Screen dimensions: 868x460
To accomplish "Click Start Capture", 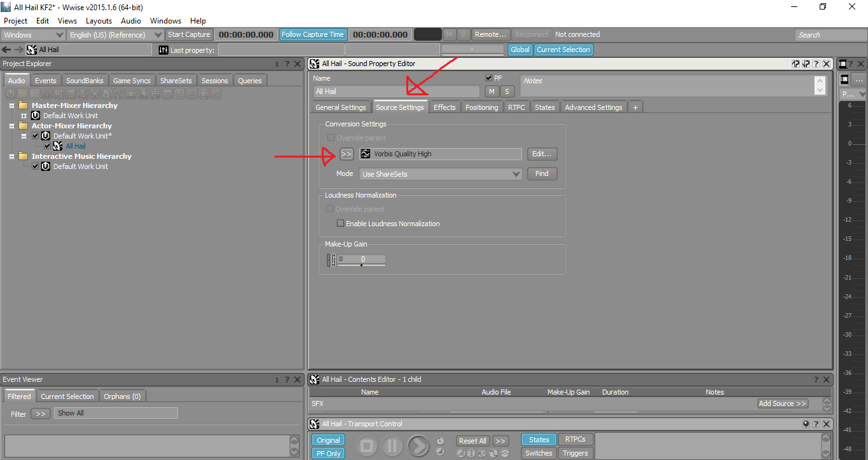I will coord(189,35).
